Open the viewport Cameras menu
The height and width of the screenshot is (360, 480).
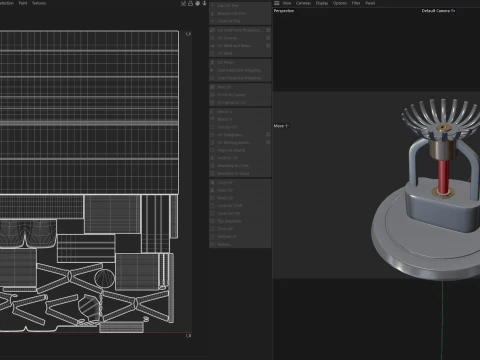(x=303, y=3)
